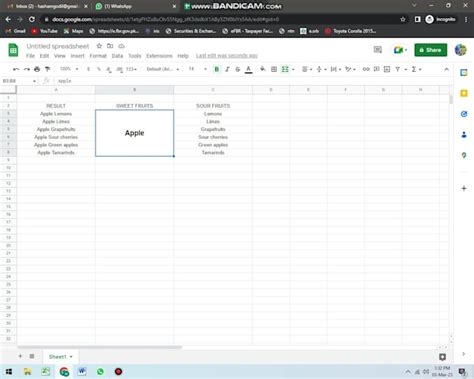Open the Tools menu
Image resolution: width=474 pixels, height=379 pixels.
tap(135, 56)
